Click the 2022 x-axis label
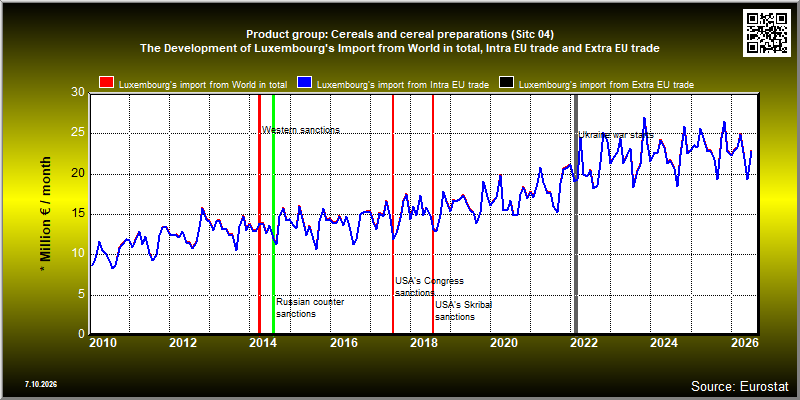 (584, 342)
